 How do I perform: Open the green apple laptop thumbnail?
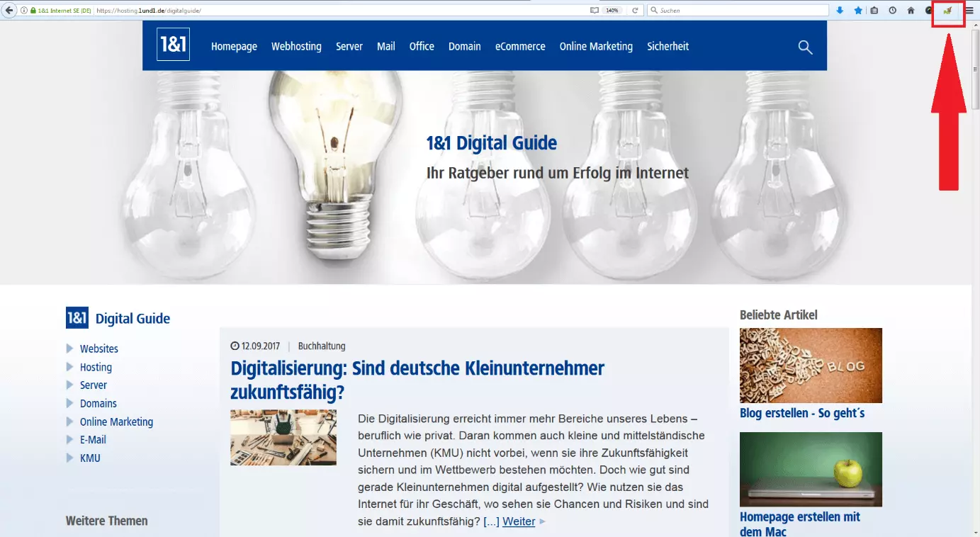point(811,470)
